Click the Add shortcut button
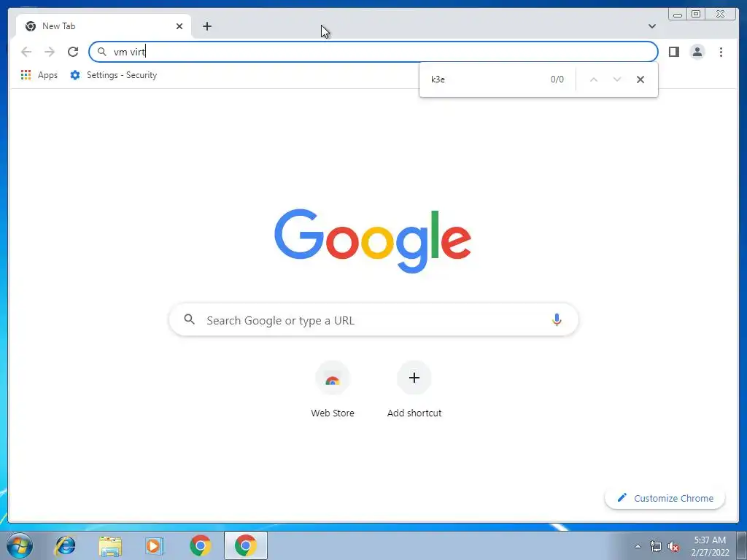Image resolution: width=747 pixels, height=560 pixels. 414,391
